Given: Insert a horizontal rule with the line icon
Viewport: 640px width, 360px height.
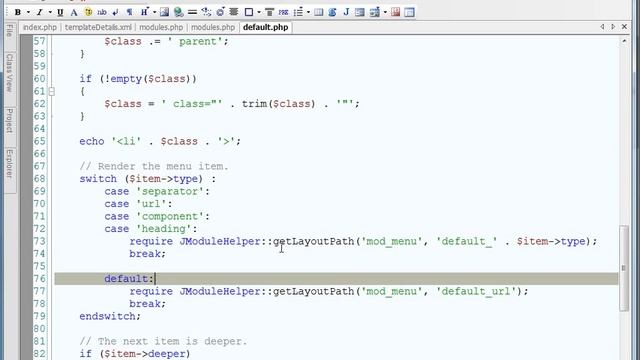Looking at the screenshot, I should click(x=192, y=12).
